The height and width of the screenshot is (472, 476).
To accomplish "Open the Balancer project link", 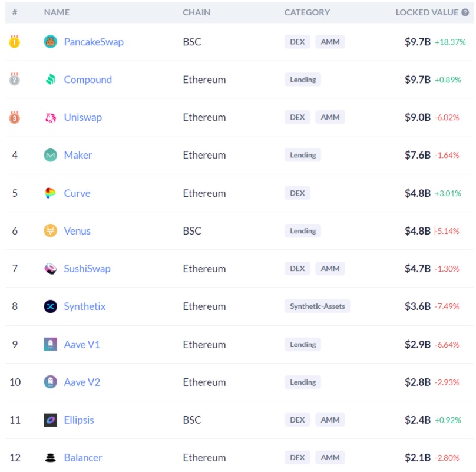I will 83,458.
